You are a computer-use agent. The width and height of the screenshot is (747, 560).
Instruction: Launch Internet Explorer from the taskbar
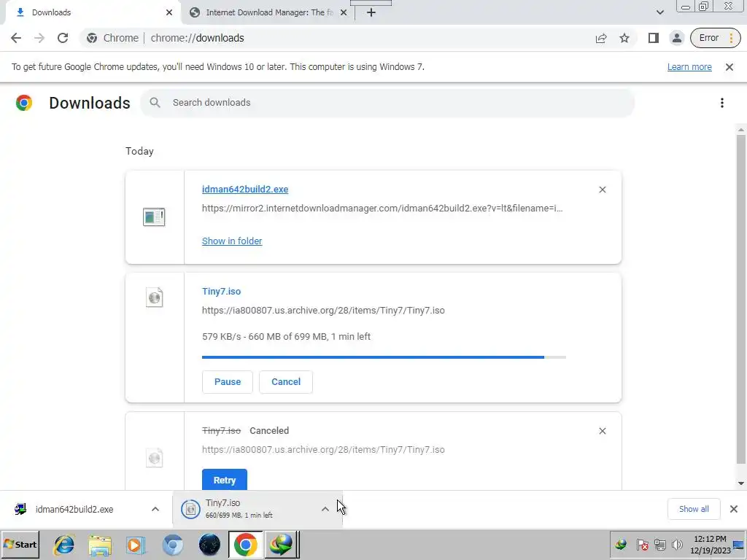coord(64,545)
